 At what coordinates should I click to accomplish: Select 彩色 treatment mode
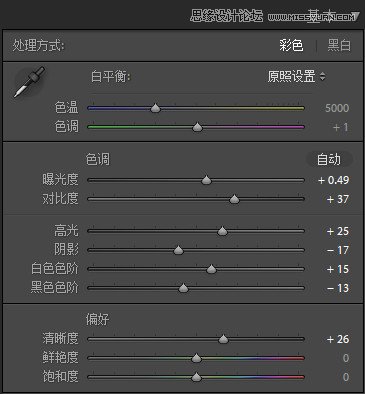[291, 45]
